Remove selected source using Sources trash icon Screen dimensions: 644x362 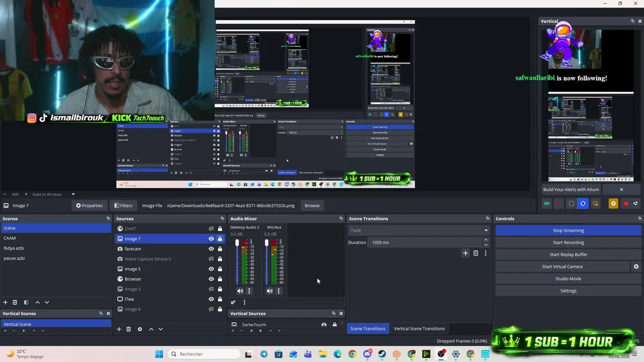(129, 329)
